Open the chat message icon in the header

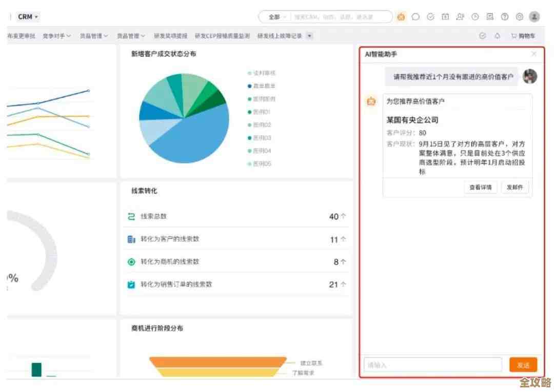point(416,16)
